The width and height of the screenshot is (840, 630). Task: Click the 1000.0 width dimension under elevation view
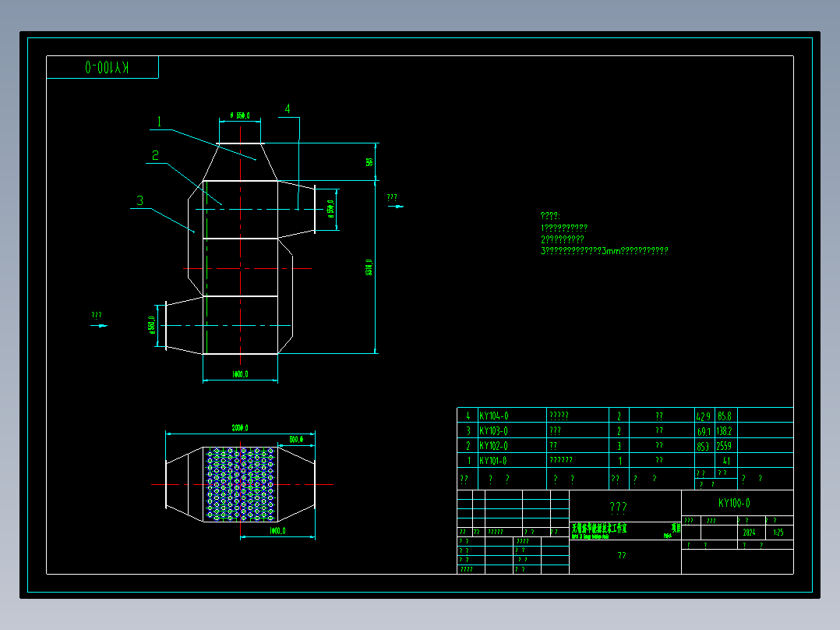coord(240,374)
